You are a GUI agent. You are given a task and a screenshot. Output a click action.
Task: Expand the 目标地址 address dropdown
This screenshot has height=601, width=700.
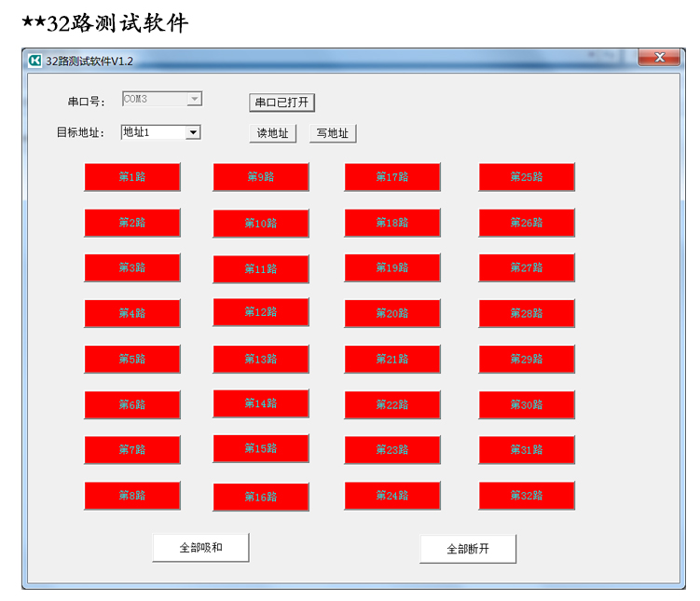point(193,133)
